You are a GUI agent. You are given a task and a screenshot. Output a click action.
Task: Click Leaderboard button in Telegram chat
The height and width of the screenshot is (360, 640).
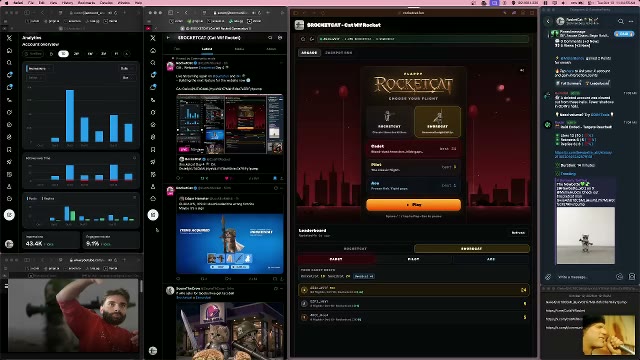coord(598,83)
